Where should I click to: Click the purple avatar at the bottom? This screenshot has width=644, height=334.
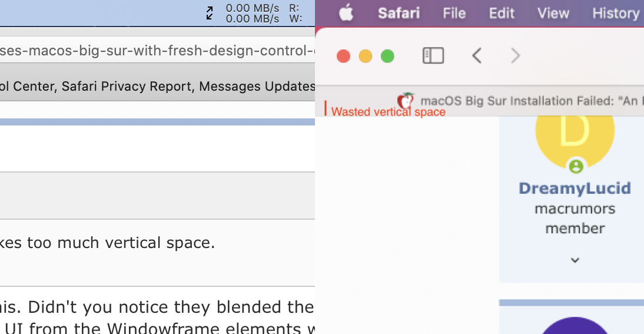click(x=575, y=326)
